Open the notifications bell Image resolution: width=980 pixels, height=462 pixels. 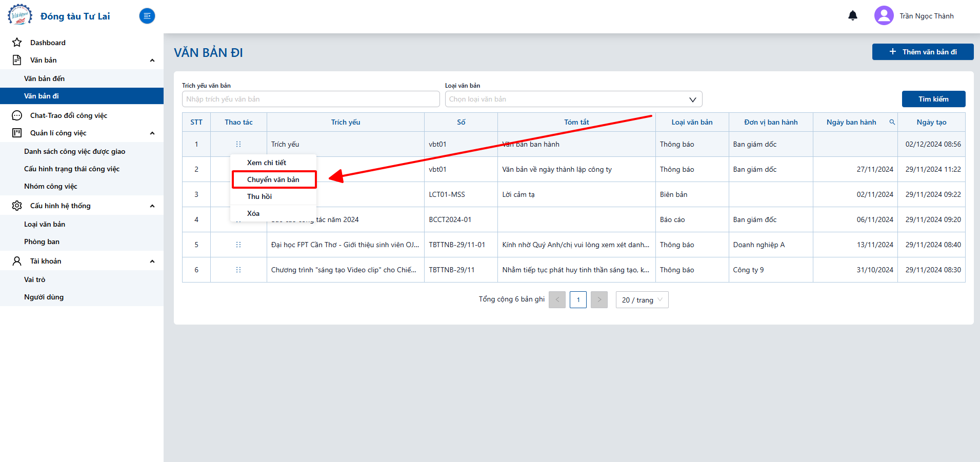pos(853,15)
